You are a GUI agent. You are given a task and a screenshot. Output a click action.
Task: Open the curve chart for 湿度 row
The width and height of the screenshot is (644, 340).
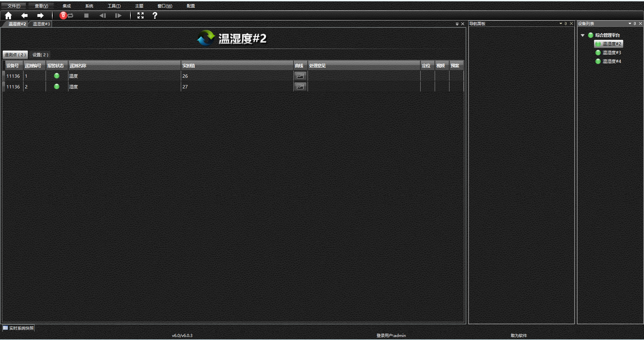click(x=300, y=87)
